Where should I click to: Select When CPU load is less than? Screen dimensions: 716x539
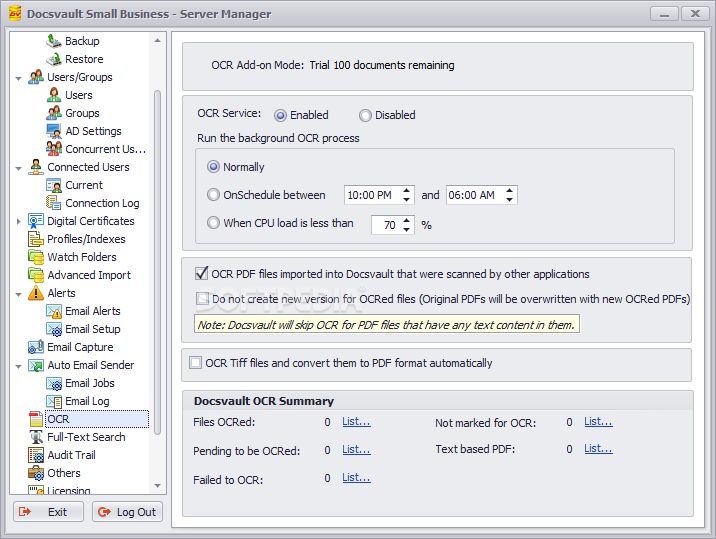[x=213, y=223]
